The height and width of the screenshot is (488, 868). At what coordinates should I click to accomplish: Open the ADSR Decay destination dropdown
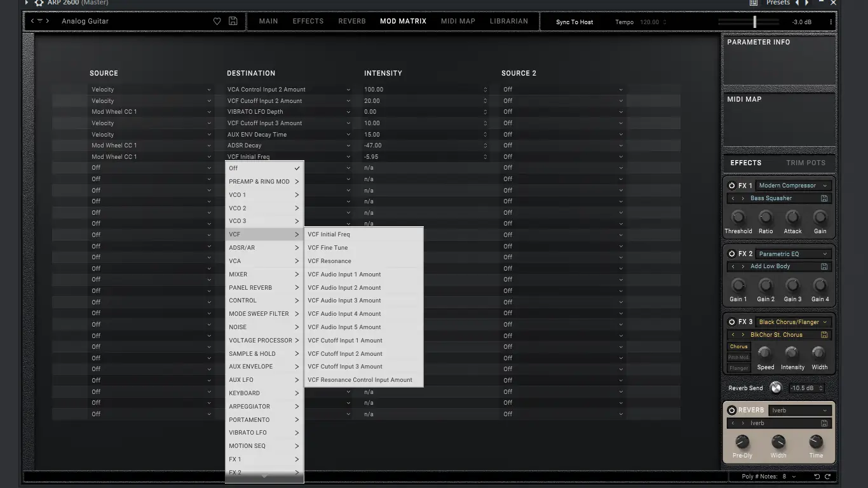[289, 146]
